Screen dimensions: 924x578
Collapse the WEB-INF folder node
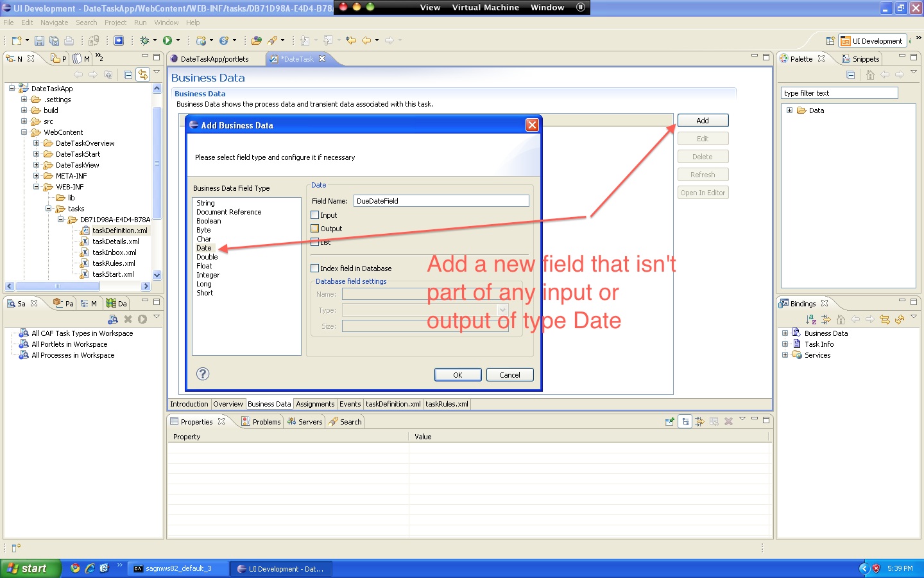pos(36,187)
